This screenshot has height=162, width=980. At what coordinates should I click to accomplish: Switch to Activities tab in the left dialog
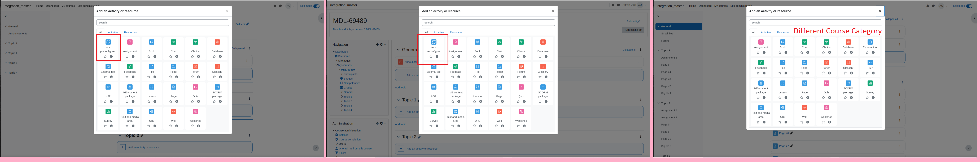tap(113, 32)
